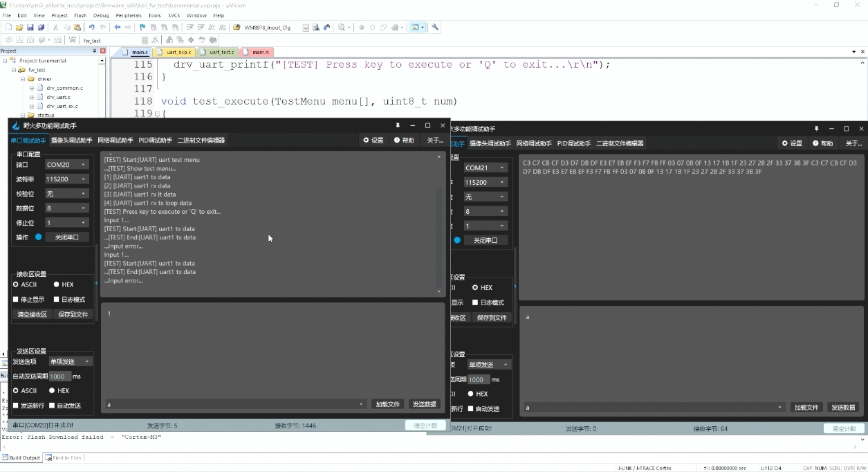Navigate backwards with the blue arrow
The image size is (868, 472).
(x=118, y=27)
